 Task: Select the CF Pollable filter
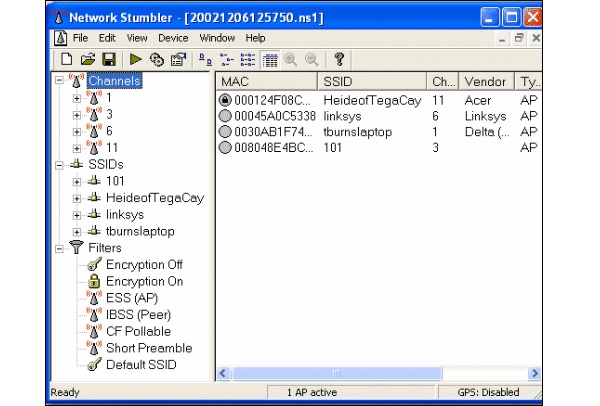pyautogui.click(x=138, y=331)
